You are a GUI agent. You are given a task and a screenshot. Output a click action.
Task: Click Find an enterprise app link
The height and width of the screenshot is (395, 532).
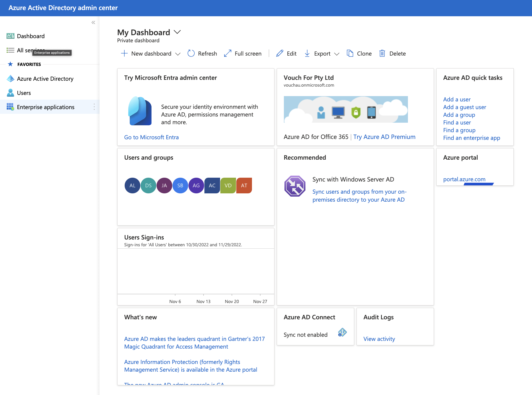point(471,138)
